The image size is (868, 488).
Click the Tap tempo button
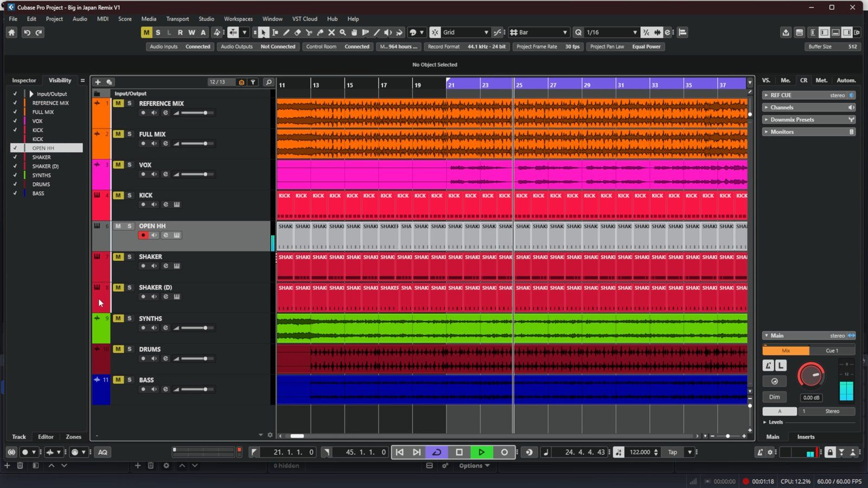[x=673, y=452]
